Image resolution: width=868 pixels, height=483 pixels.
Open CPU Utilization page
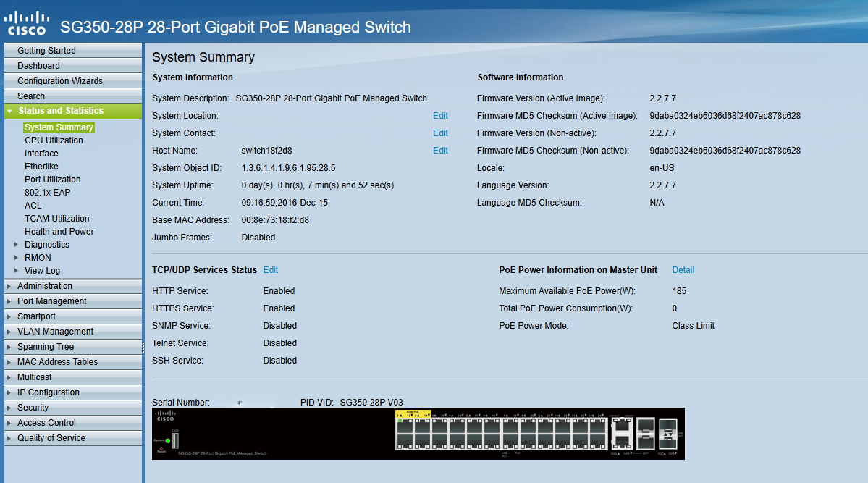pos(54,140)
